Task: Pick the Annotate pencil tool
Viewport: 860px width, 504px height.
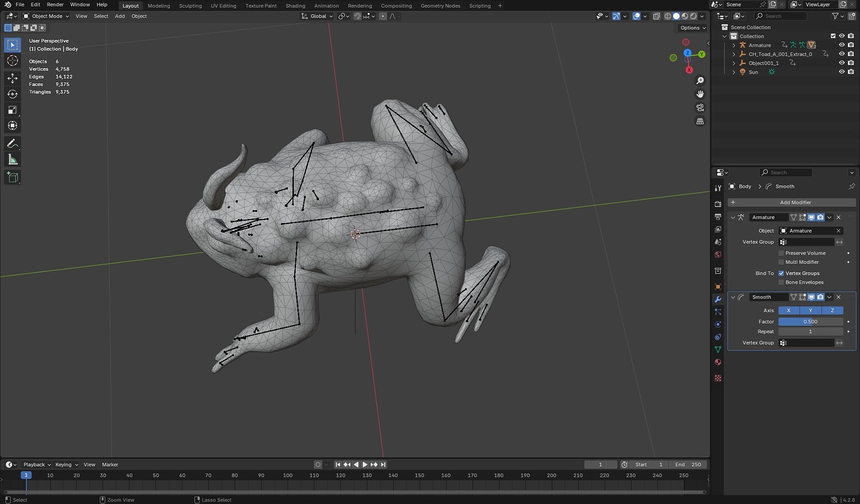Action: 13,144
